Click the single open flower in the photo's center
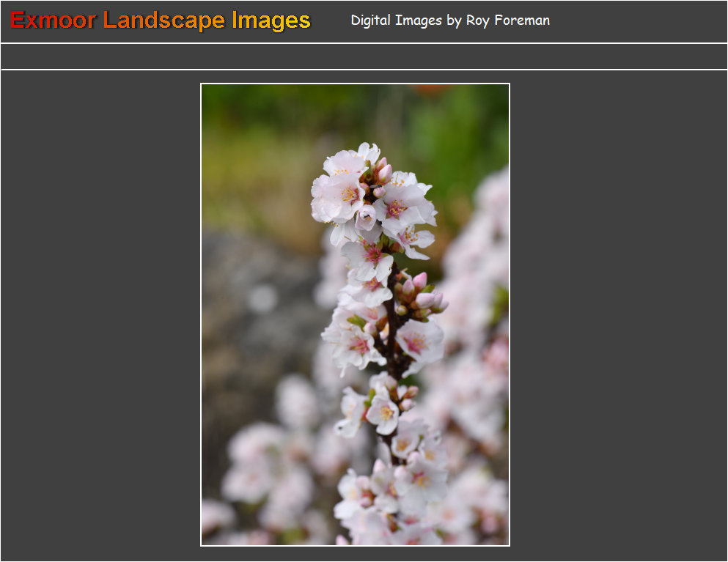 (x=381, y=414)
